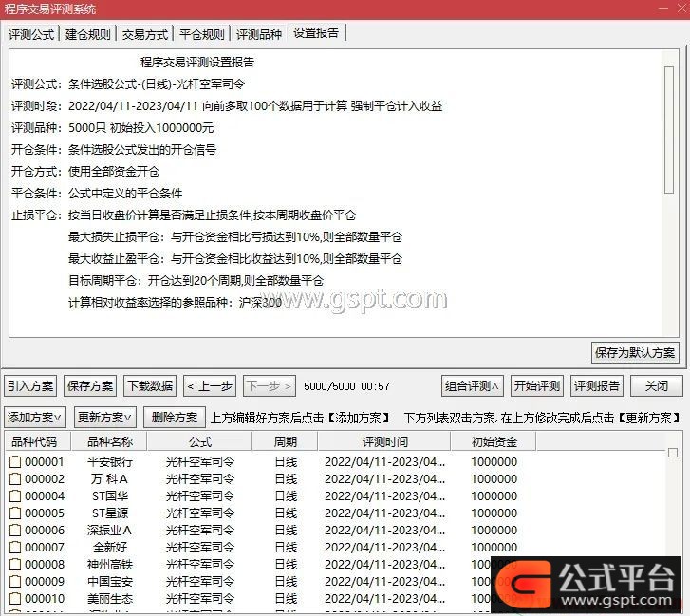Click the 深振业A name cell
690x616 pixels.
109,531
